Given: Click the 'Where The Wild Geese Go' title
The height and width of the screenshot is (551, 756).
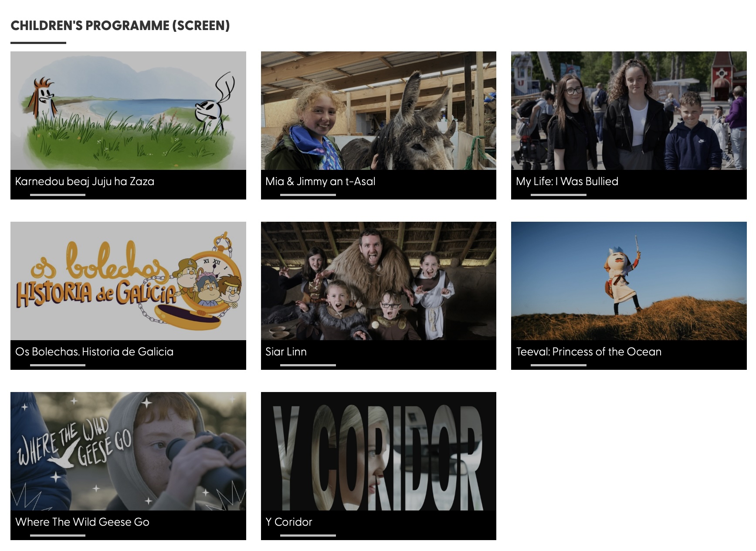Looking at the screenshot, I should (82, 522).
